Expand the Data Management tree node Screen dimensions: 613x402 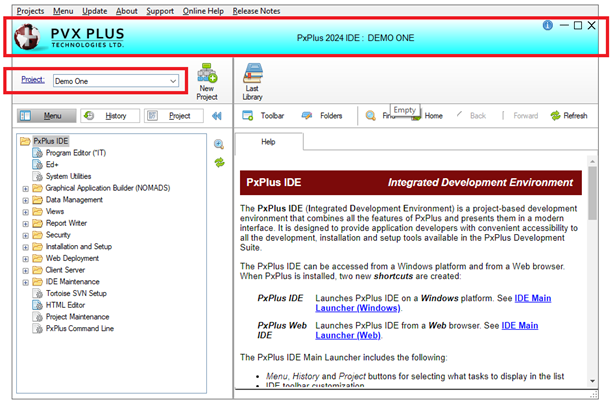coord(25,200)
